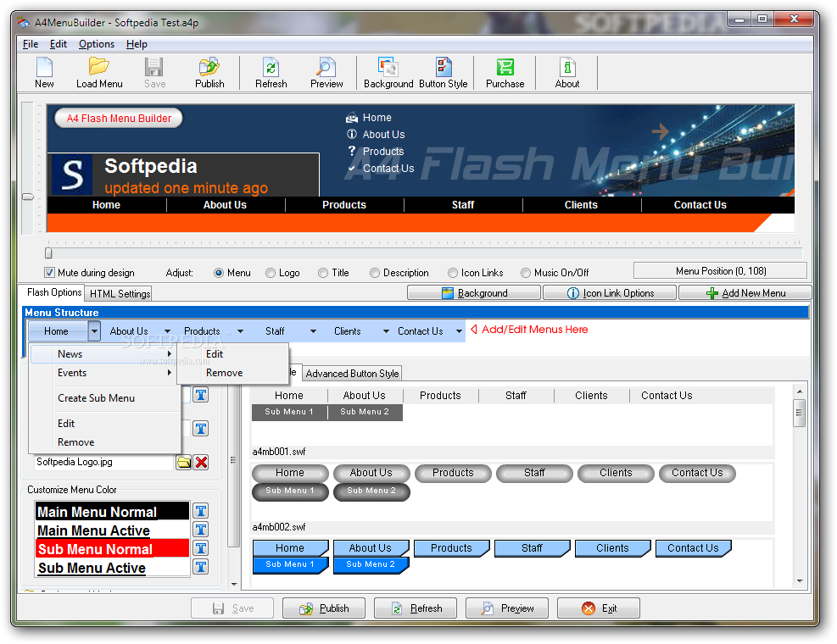Select the Logo adjust radio button
The width and height of the screenshot is (837, 644).
click(x=271, y=273)
